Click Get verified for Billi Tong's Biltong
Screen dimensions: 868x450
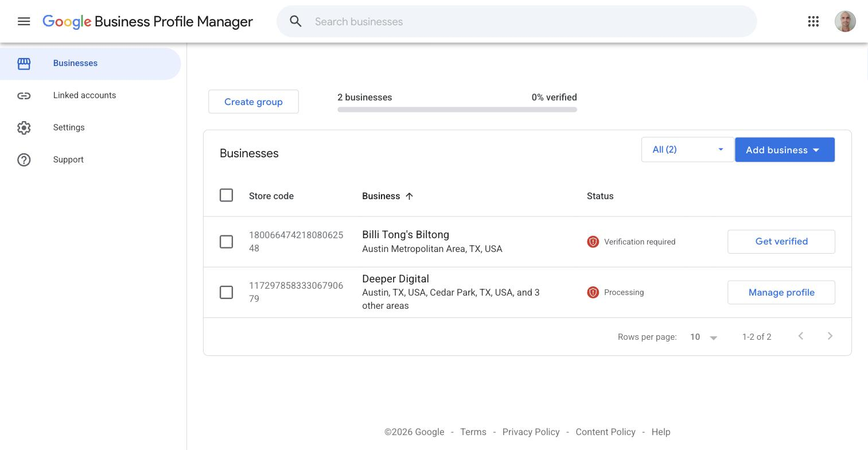pyautogui.click(x=781, y=242)
